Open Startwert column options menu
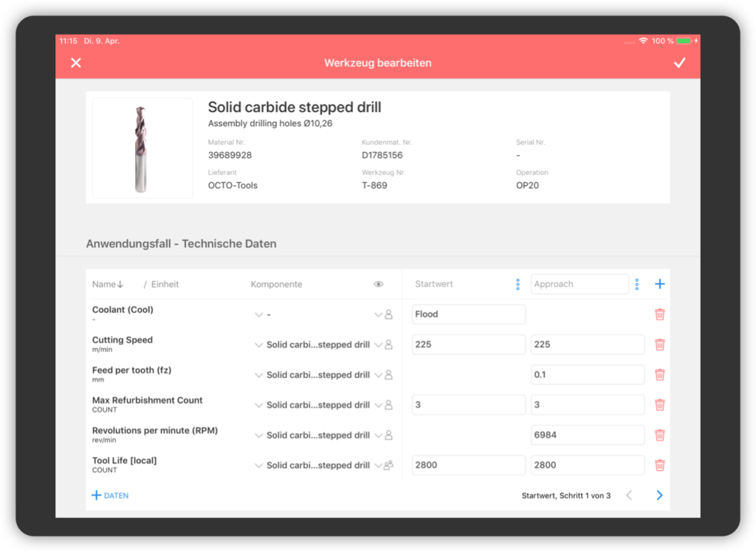Viewport: 756px width, 552px height. [518, 284]
